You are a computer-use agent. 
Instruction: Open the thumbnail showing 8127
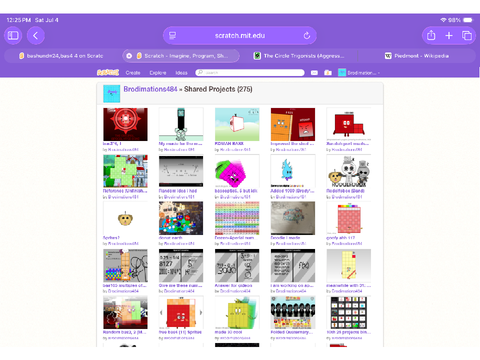click(181, 265)
